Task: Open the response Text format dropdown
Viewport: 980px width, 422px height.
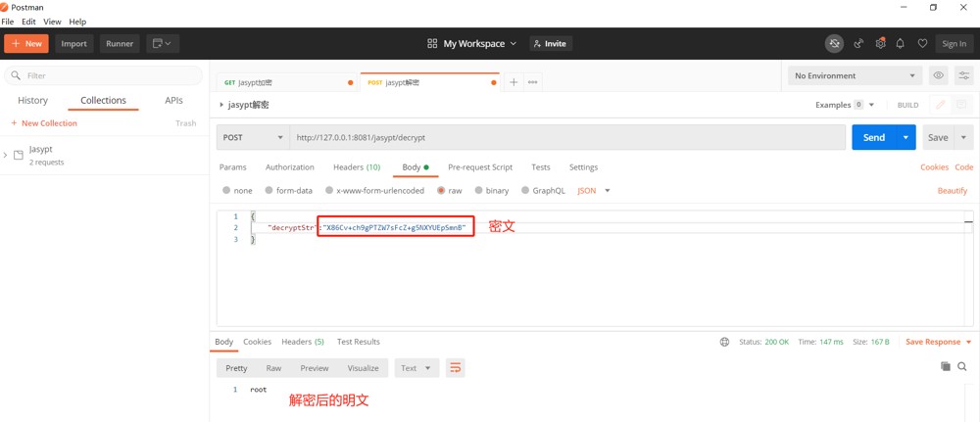Action: pos(416,368)
